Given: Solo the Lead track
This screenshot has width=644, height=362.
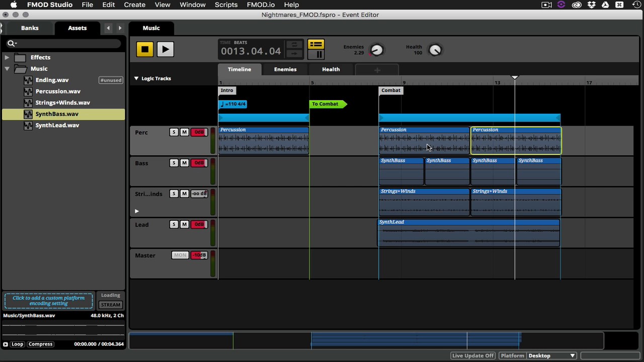Looking at the screenshot, I should 174,224.
